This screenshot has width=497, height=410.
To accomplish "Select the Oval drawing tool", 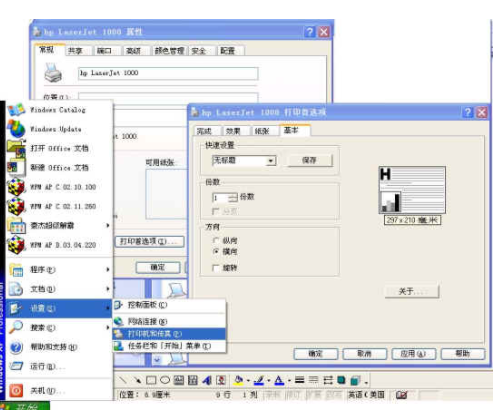I will point(165,380).
